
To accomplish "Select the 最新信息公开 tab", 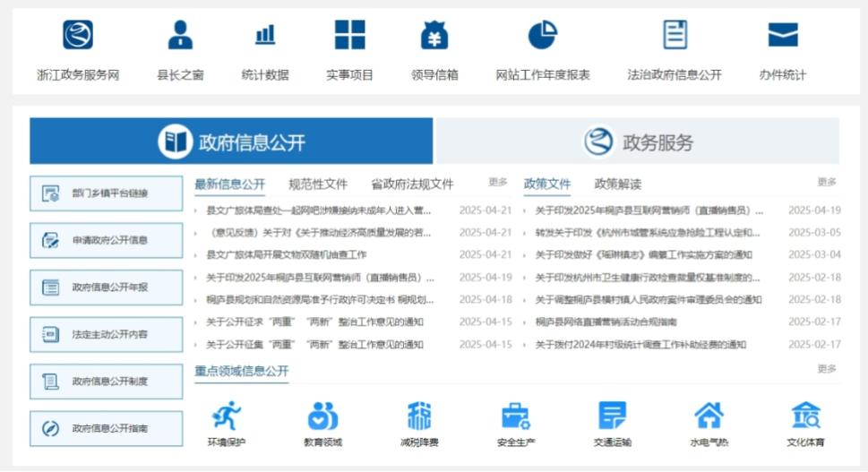I will point(229,185).
